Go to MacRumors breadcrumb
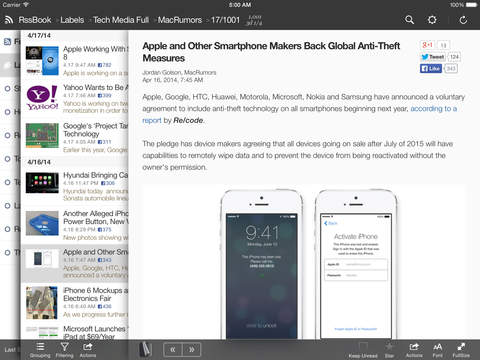This screenshot has height=360, width=480. 180,20
